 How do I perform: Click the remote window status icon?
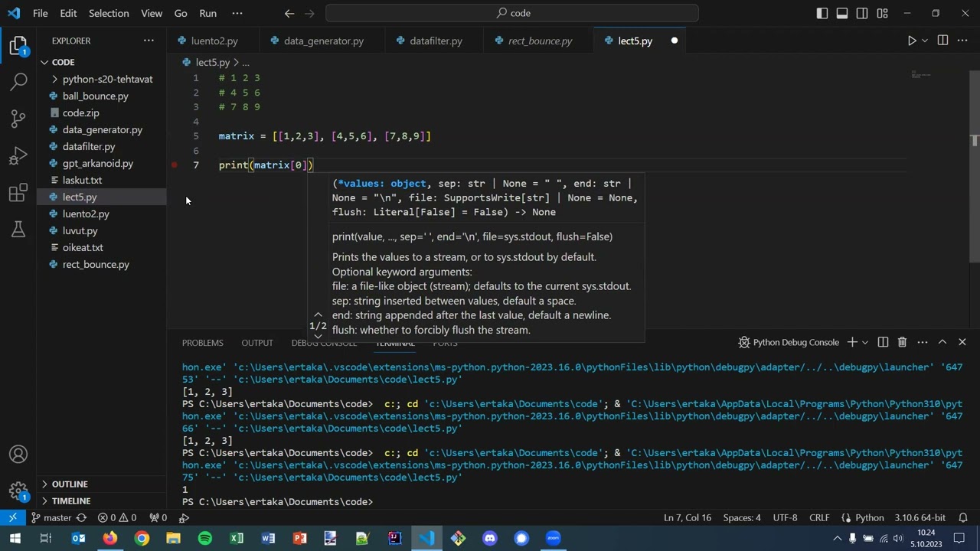coord(13,517)
